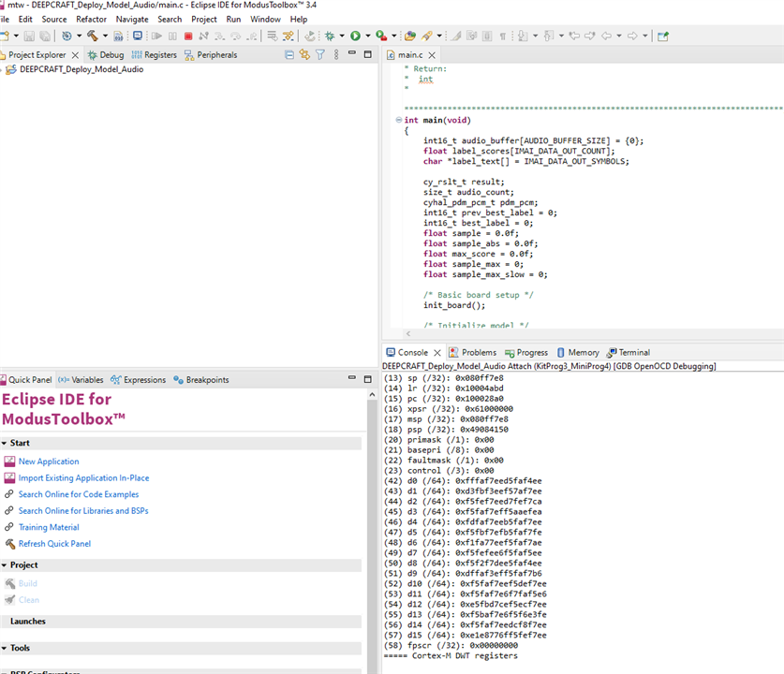784x674 pixels.
Task: Open the Back history dropdown arrow
Action: [x=619, y=36]
